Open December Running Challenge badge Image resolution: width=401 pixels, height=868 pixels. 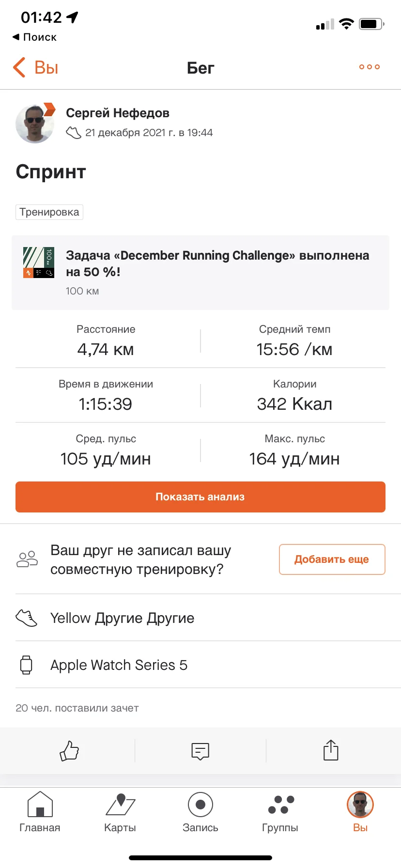click(39, 262)
